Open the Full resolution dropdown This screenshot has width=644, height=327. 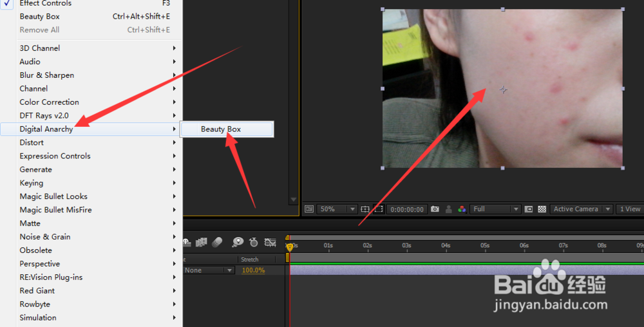[x=495, y=209]
